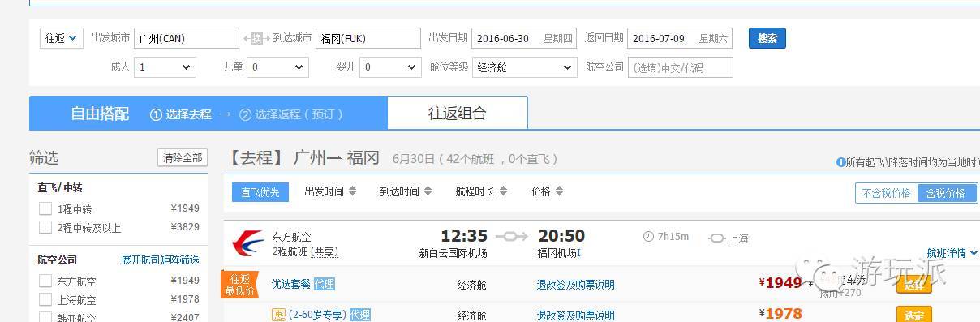Image resolution: width=980 pixels, height=322 pixels.
Task: Click the 往返最低价 badge
Action: tap(239, 285)
